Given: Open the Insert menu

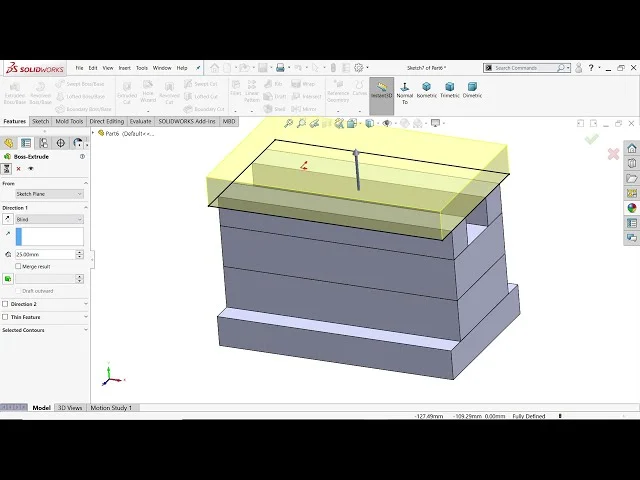Looking at the screenshot, I should point(124,68).
